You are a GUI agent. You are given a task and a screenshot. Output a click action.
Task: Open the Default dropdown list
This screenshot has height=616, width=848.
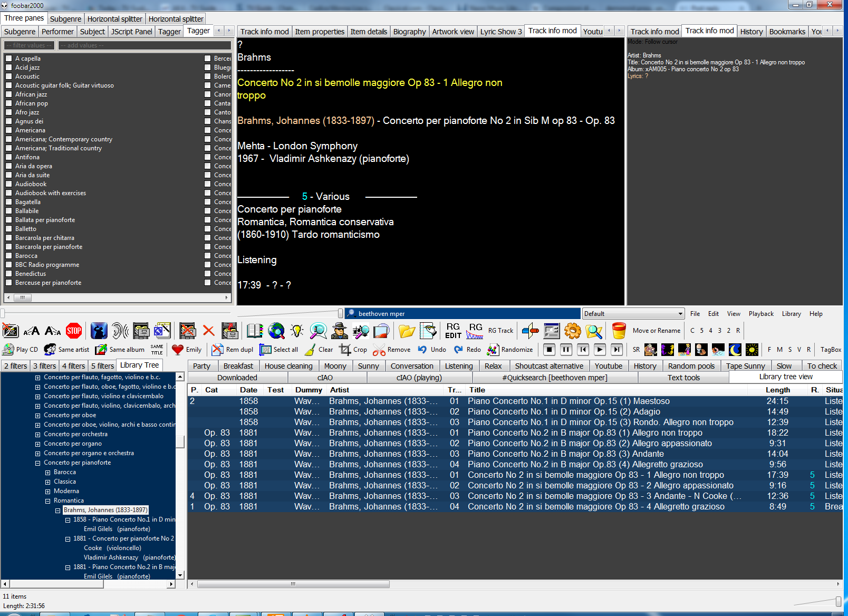point(633,314)
